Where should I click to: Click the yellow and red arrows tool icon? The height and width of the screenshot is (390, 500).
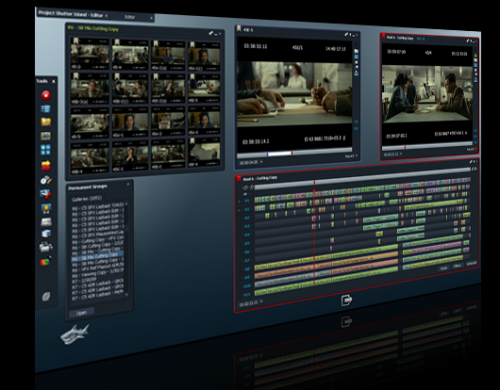tap(46, 165)
